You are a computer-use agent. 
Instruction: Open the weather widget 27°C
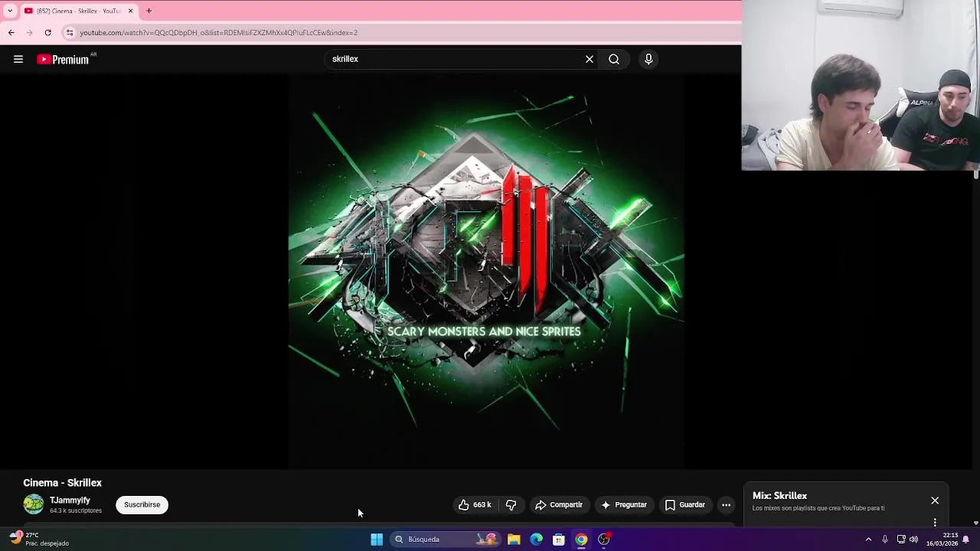point(38,540)
